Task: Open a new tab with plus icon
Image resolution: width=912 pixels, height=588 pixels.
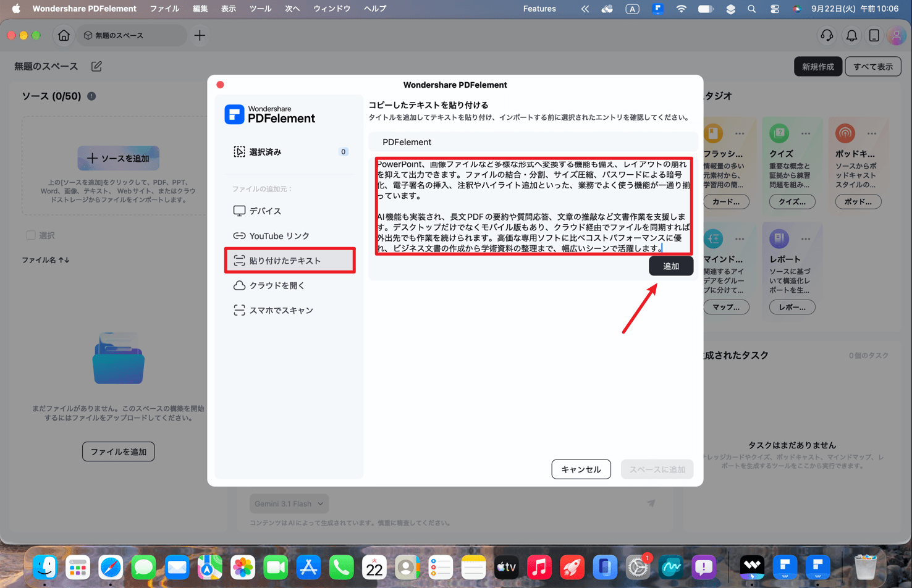Action: (x=200, y=36)
